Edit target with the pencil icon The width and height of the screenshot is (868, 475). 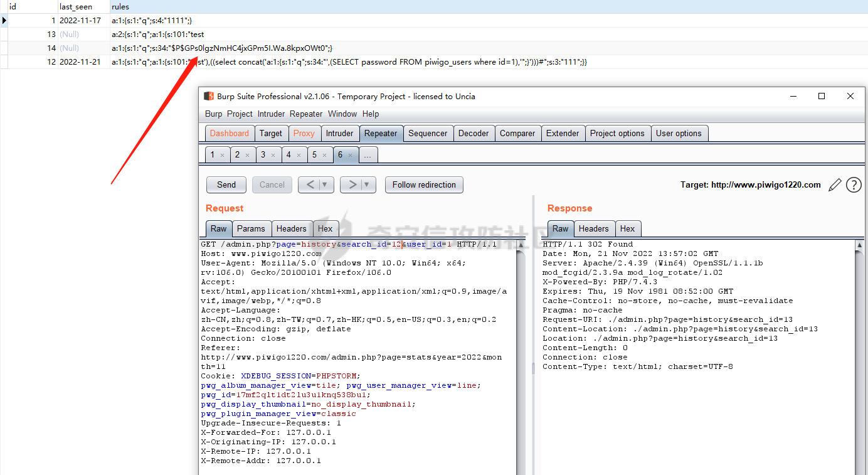(x=835, y=184)
